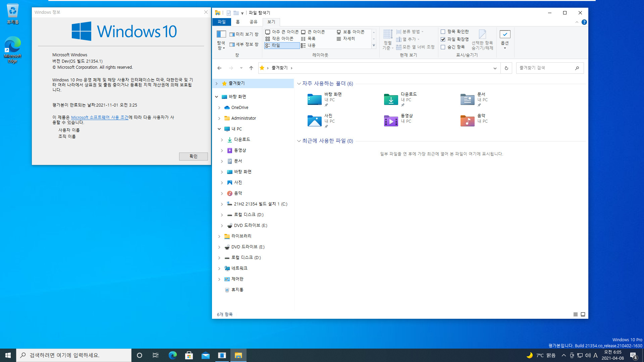
Task: Switch to the 보기 ribbon tab
Action: [271, 22]
